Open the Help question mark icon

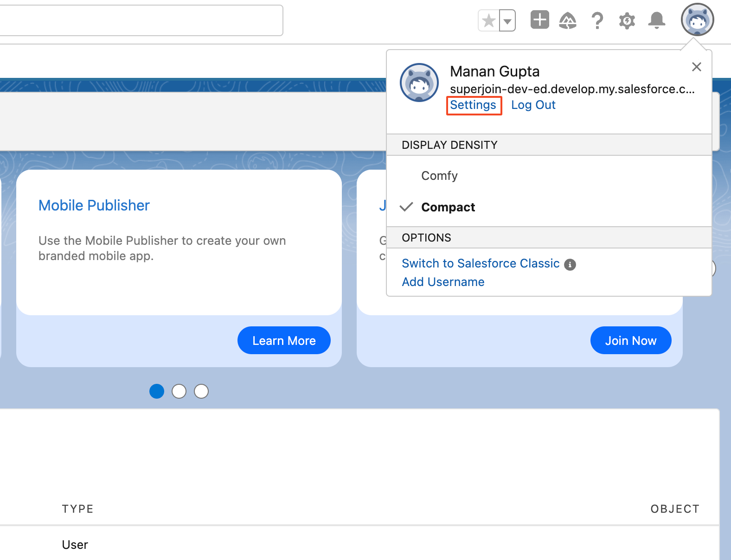click(x=597, y=21)
